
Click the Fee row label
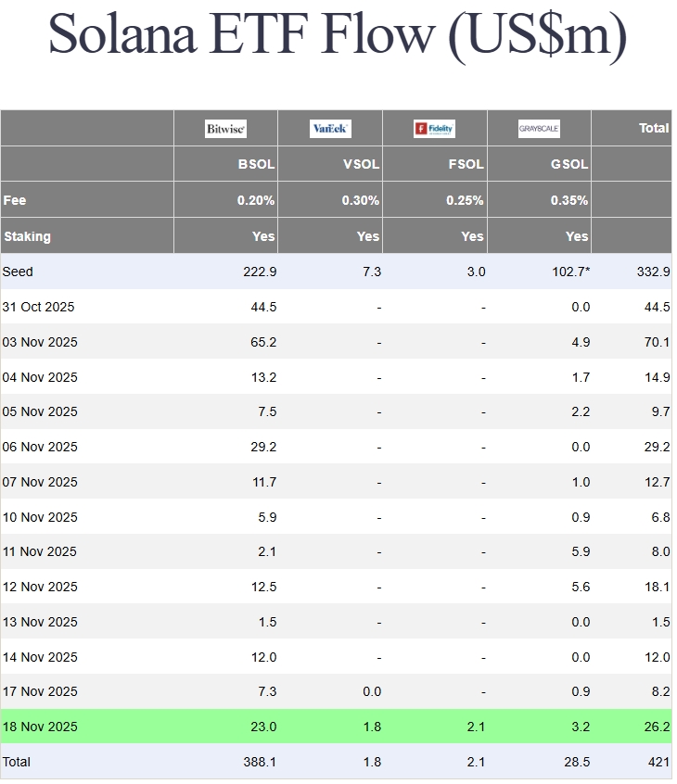point(15,200)
